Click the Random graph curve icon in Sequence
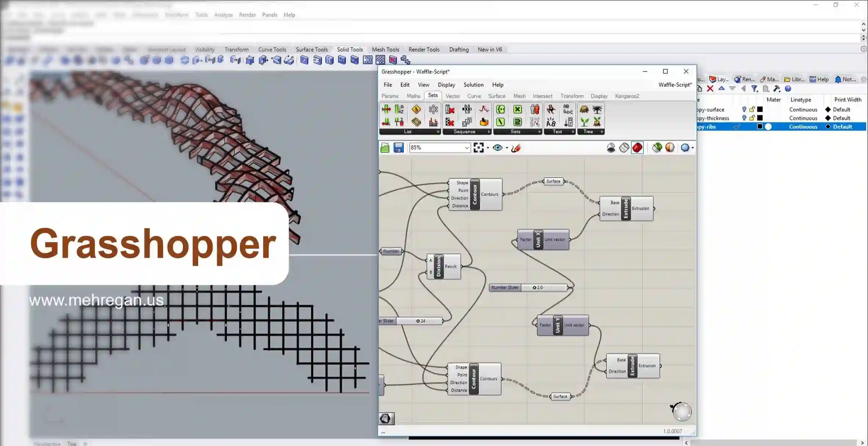 pos(484,109)
